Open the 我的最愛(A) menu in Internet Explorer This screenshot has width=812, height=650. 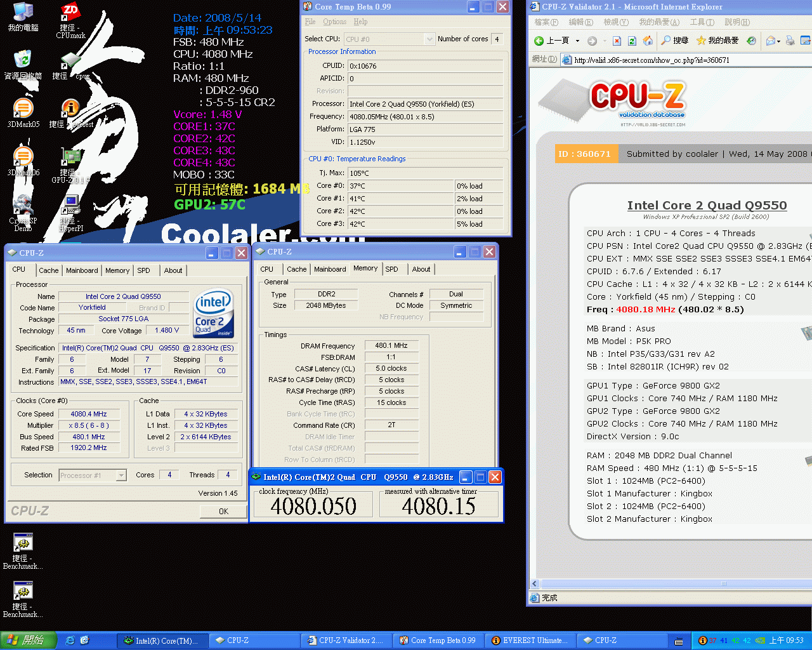click(659, 22)
